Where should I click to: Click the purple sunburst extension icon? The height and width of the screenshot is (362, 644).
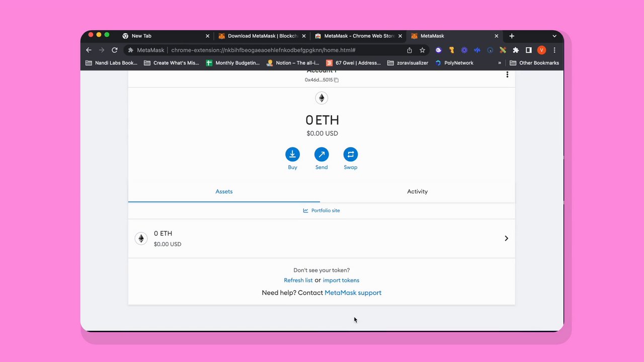[x=464, y=50]
